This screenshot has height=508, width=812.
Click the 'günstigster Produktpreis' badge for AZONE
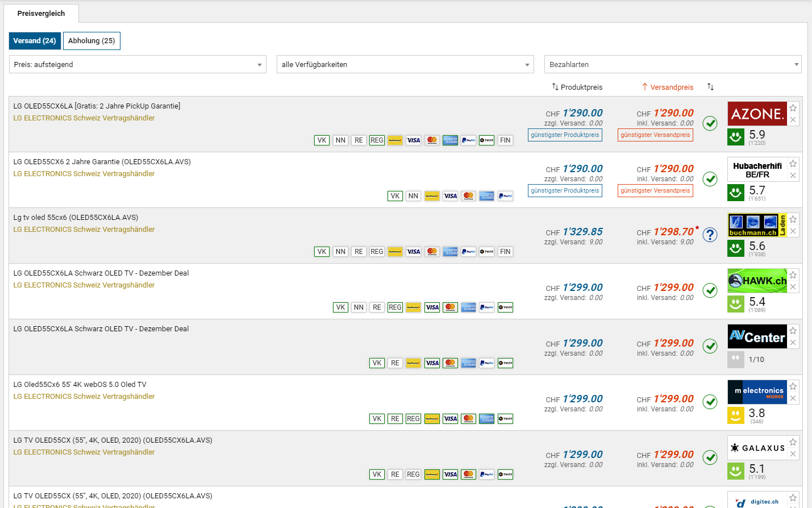pyautogui.click(x=565, y=135)
